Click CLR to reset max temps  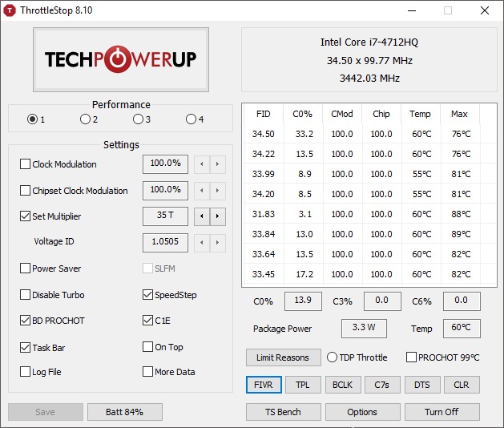click(x=462, y=385)
